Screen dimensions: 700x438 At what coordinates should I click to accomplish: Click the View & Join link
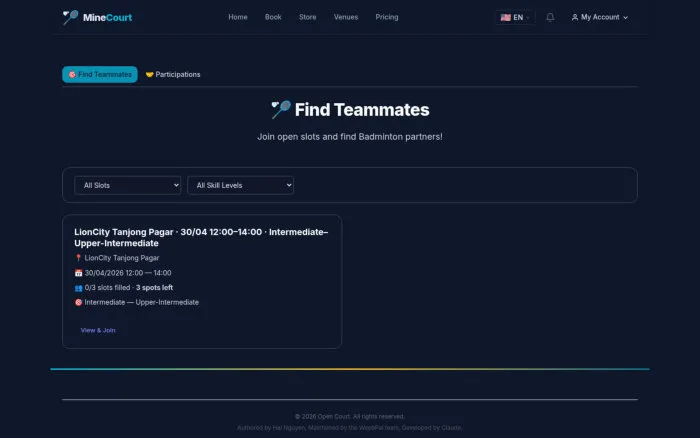[98, 330]
